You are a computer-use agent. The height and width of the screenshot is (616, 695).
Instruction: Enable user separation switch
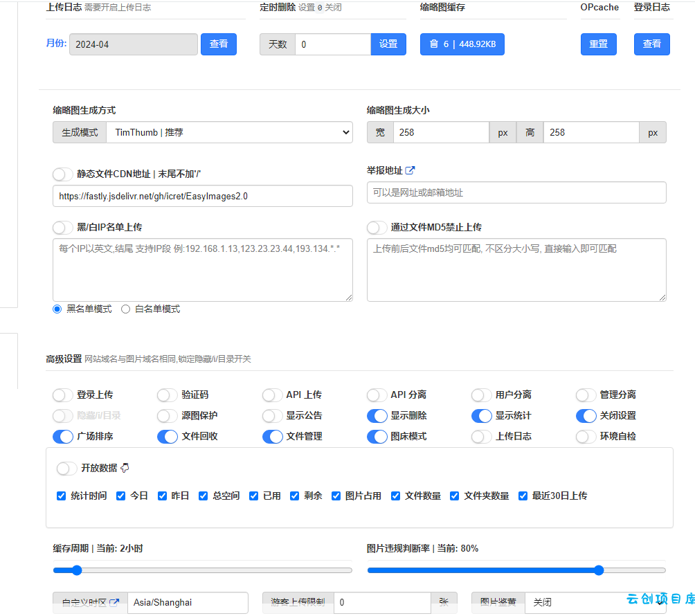[481, 395]
